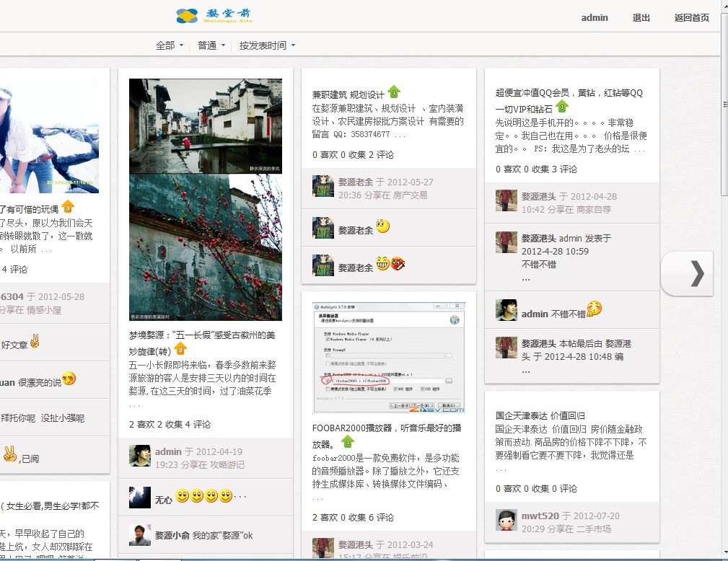Click orange arrow badge beside 梦境婺源 title
728x561 pixels.
[x=180, y=348]
